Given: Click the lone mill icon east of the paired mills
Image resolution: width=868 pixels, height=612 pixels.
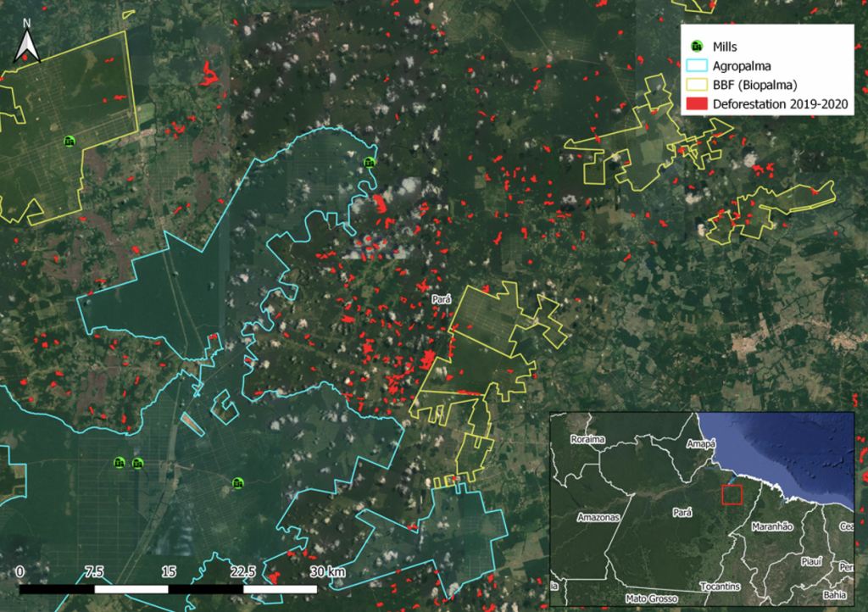Looking at the screenshot, I should click(238, 483).
